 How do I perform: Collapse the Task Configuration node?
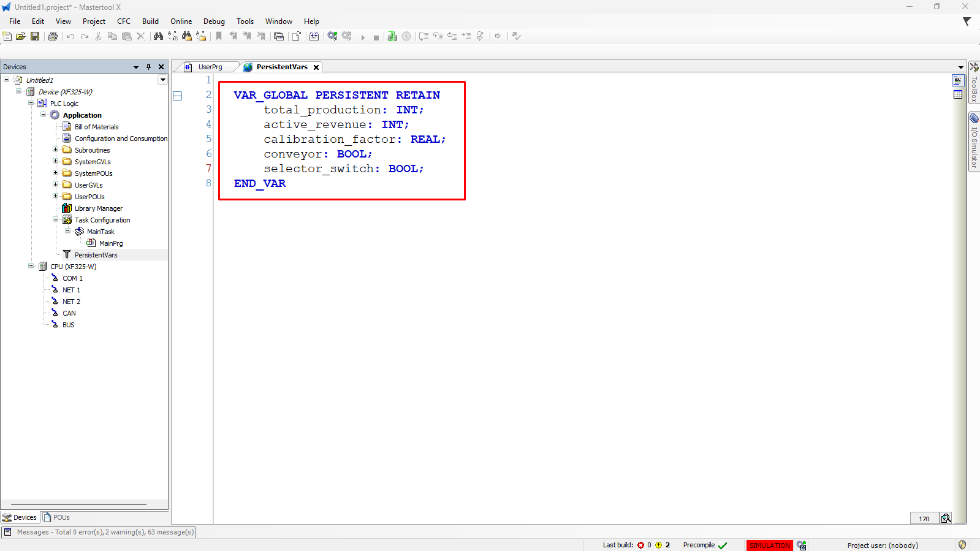click(55, 220)
